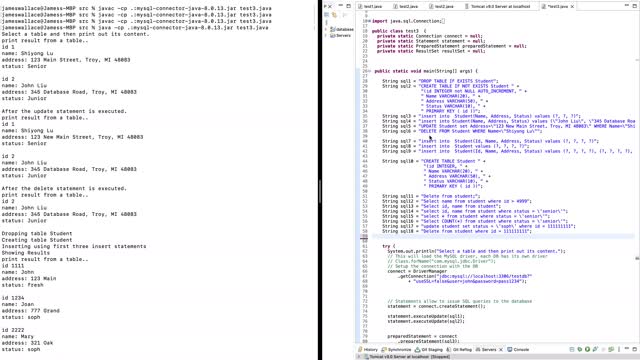This screenshot has width=640, height=360.
Task: Click 'public class test3' in the editor
Action: pyautogui.click(x=395, y=31)
